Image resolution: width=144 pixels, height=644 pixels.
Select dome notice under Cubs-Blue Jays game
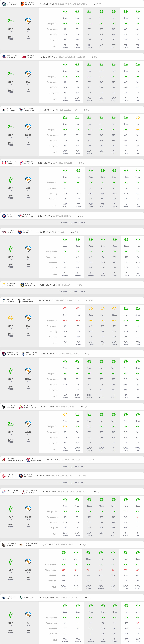(x=72, y=222)
